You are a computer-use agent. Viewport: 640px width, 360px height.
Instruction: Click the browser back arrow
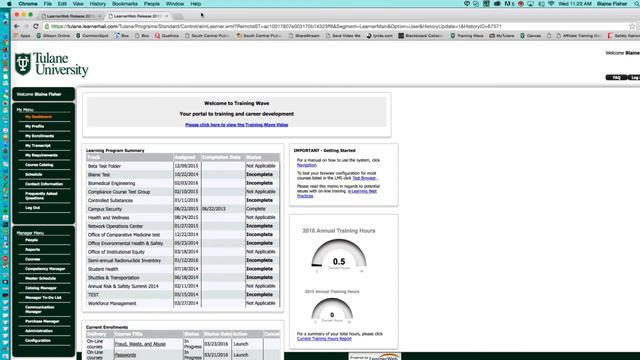(17, 26)
